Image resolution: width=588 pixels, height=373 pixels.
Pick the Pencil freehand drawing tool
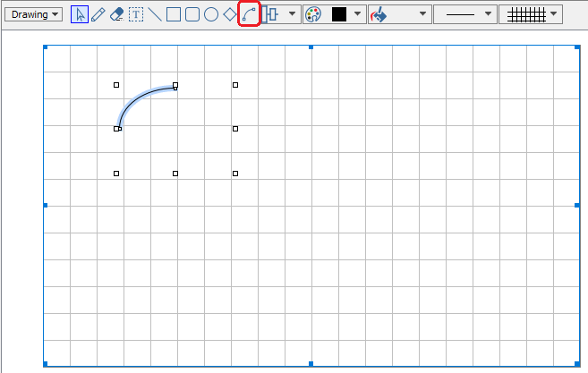tap(98, 14)
